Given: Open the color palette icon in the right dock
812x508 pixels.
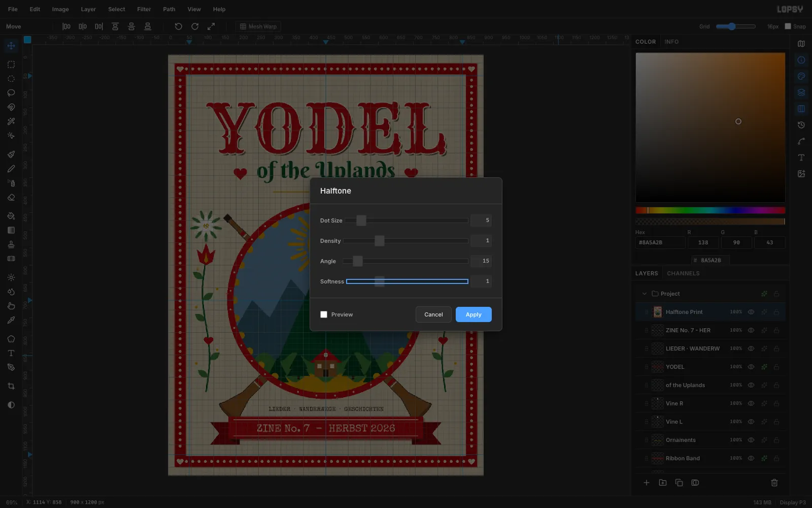Looking at the screenshot, I should click(801, 76).
